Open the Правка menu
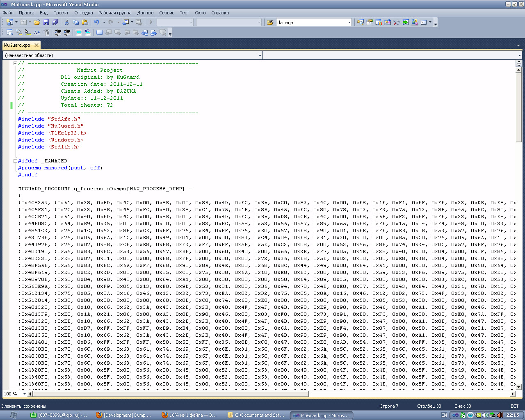This screenshot has height=420, width=525. click(27, 13)
